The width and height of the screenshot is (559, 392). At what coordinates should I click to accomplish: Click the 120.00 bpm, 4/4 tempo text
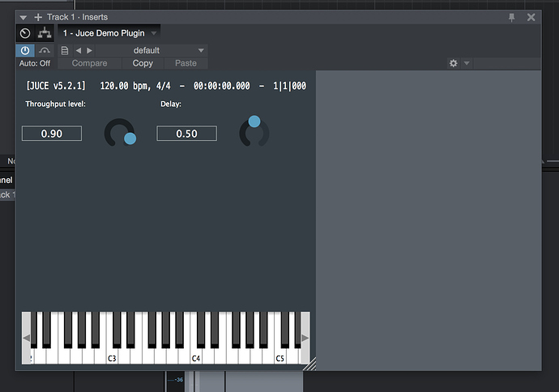coord(135,86)
